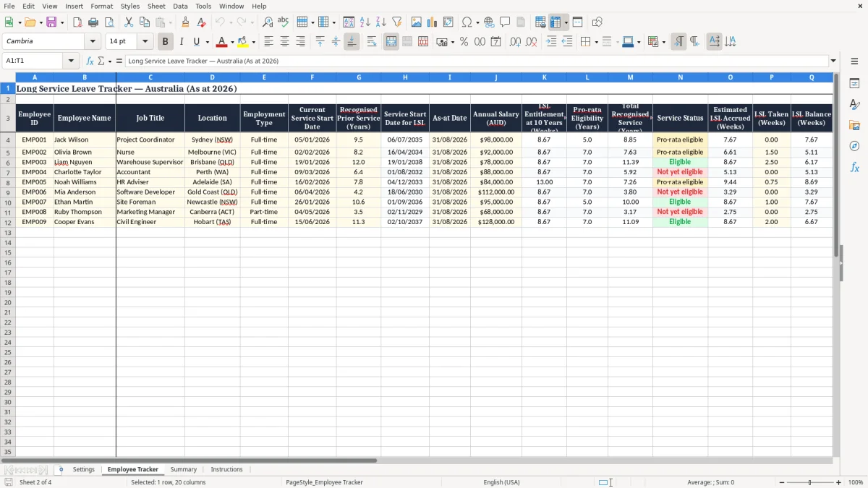This screenshot has height=488, width=868.
Task: Open the Styles menu
Action: [130, 6]
